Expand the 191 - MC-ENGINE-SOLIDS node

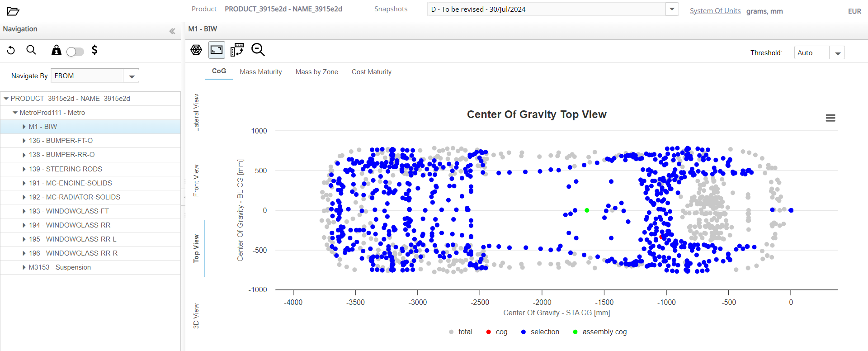(24, 183)
